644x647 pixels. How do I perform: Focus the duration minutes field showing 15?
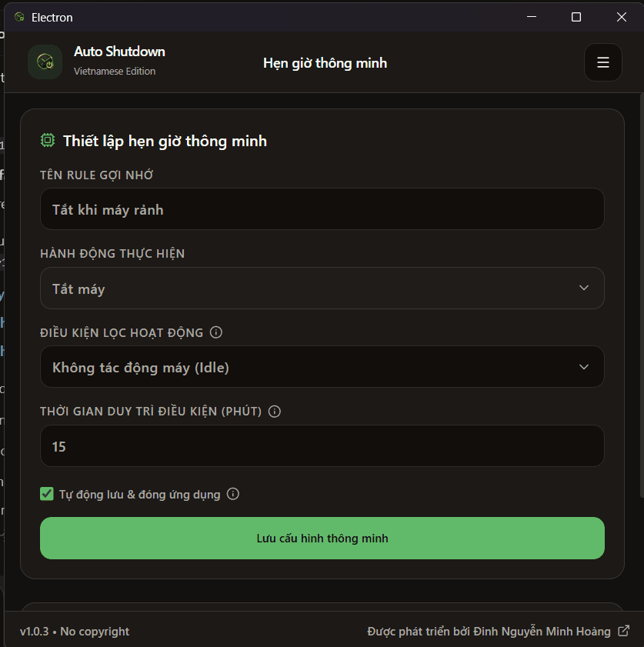(x=322, y=446)
